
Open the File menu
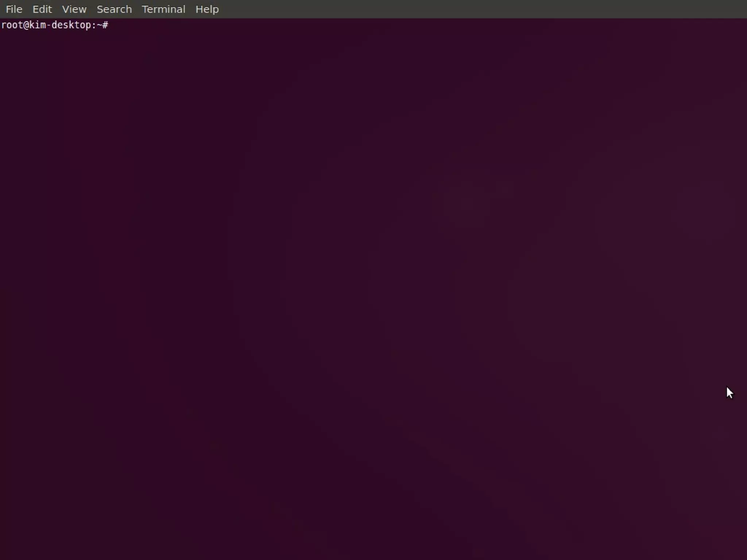14,9
